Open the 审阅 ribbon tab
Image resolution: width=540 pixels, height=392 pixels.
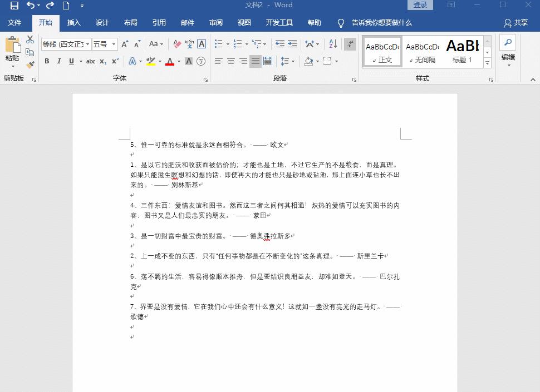pos(215,22)
